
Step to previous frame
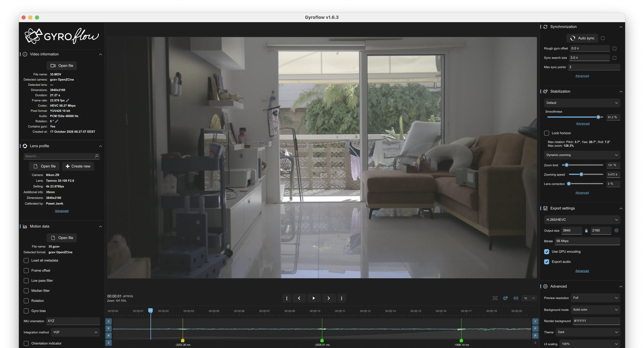299,298
